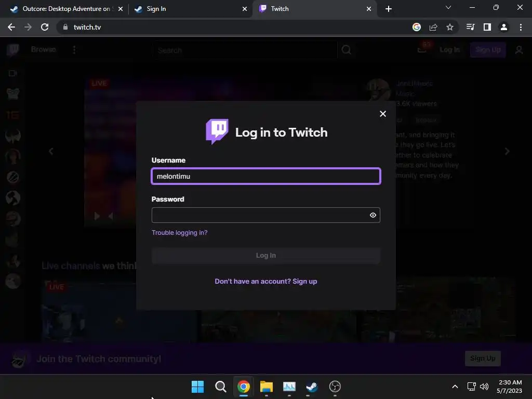This screenshot has width=532, height=399.
Task: Click the Password input field
Action: (266, 215)
